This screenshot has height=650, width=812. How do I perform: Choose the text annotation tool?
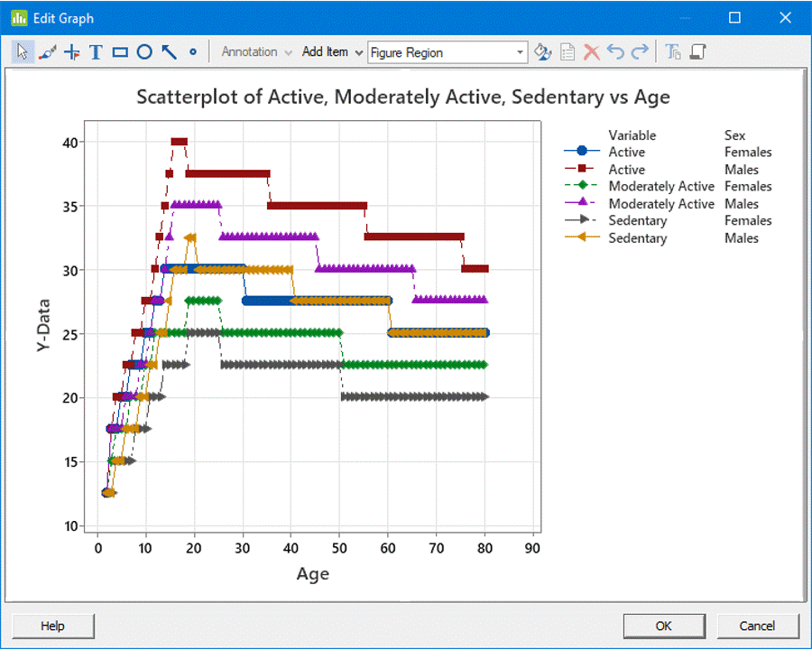click(x=96, y=52)
